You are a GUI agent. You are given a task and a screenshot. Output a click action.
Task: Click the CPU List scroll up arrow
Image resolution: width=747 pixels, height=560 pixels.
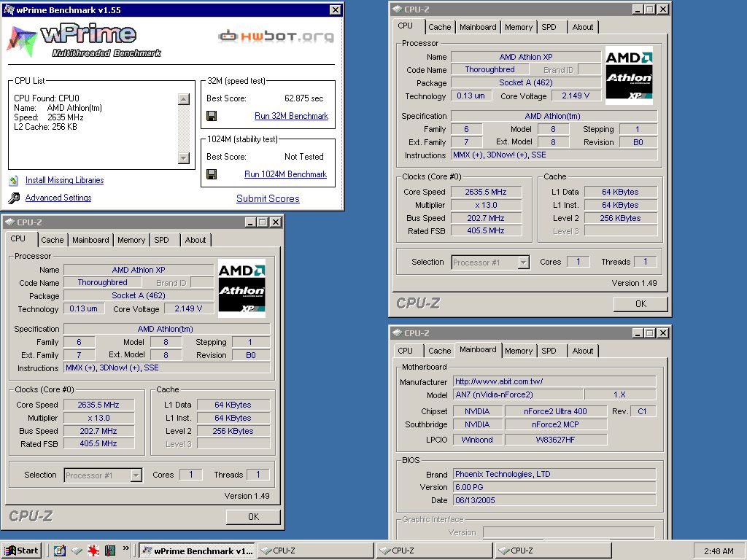point(183,99)
